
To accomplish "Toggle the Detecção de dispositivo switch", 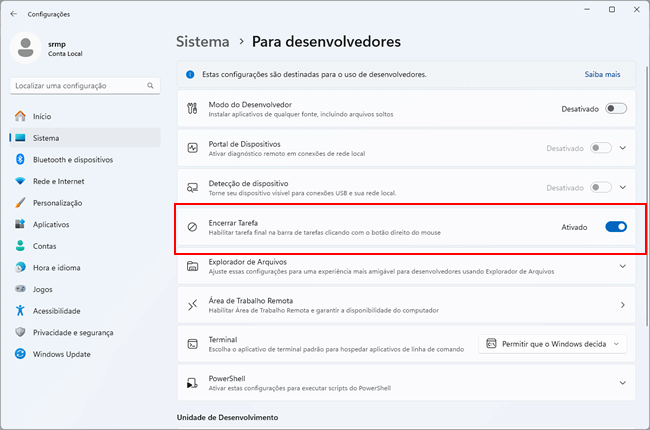I will pyautogui.click(x=601, y=187).
